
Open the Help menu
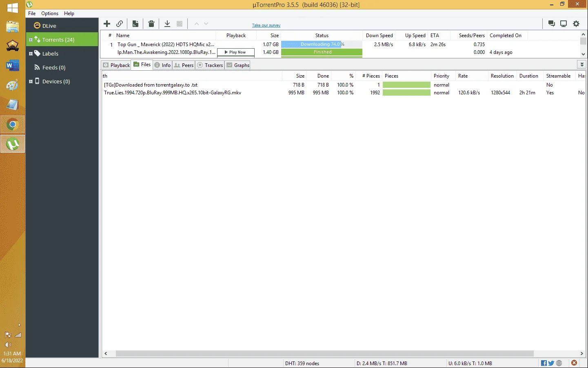point(69,13)
